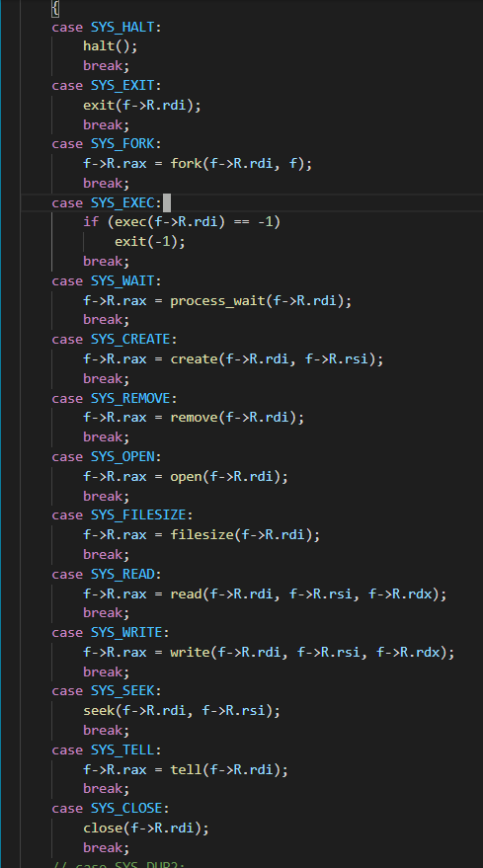Click the create(f->R.rdi, f->R.rsi) line
Screen dimensions: 483x868
click(x=233, y=359)
